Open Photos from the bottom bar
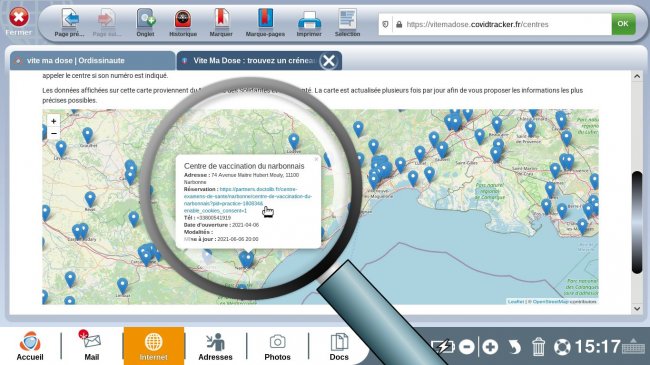 pyautogui.click(x=277, y=347)
